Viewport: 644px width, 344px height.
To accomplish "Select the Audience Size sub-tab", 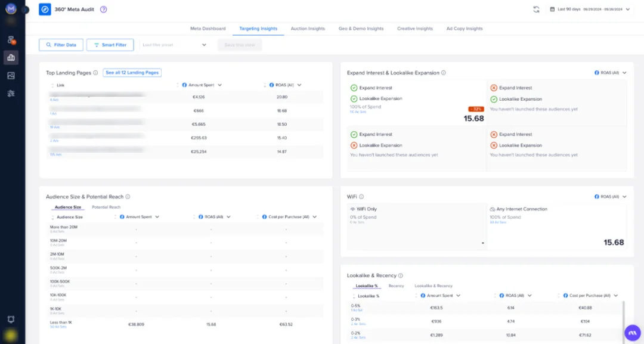I will [68, 207].
